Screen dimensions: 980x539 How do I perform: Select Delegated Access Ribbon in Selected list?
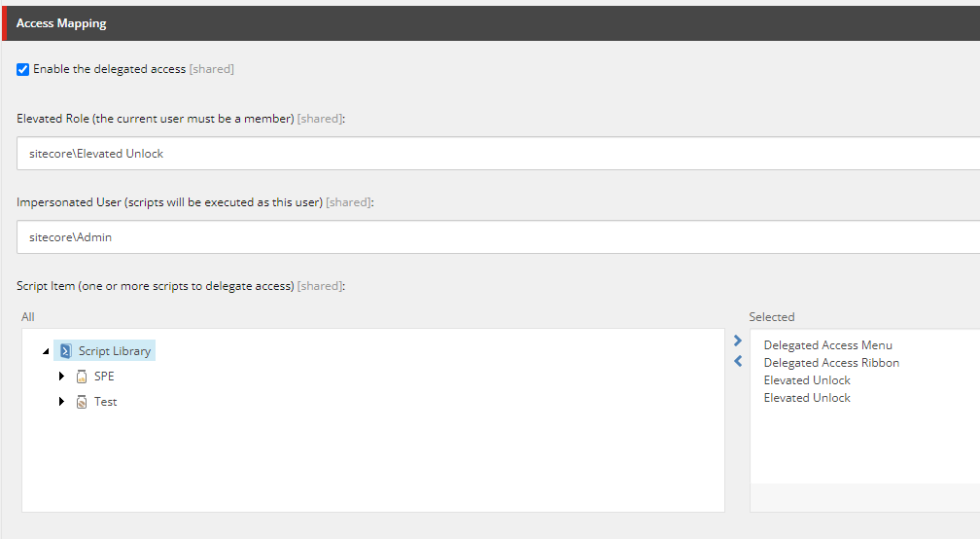click(x=831, y=363)
